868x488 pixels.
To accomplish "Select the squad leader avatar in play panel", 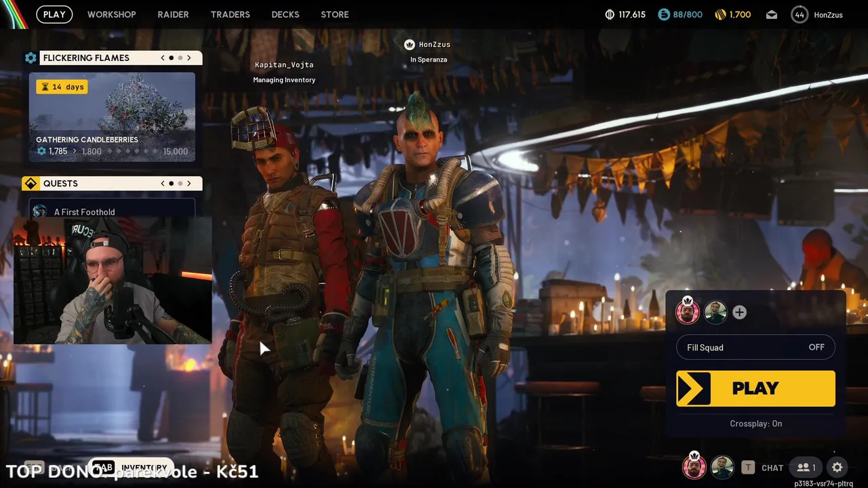I will [x=688, y=311].
